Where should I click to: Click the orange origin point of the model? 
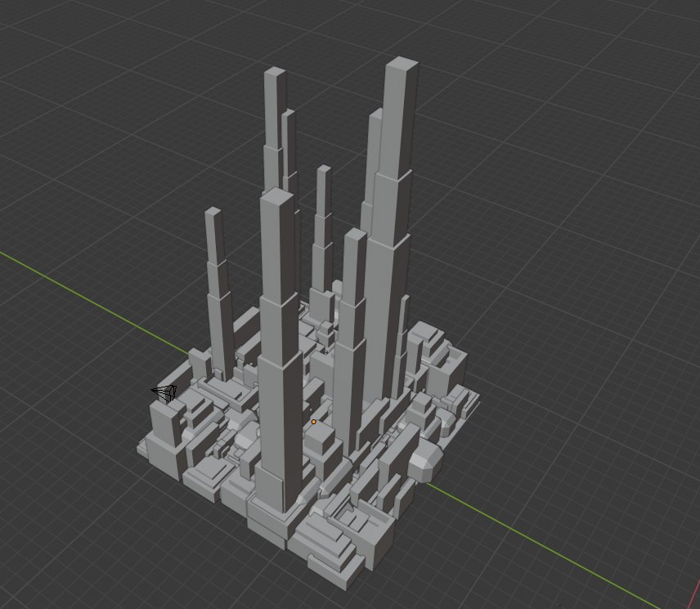pos(314,422)
